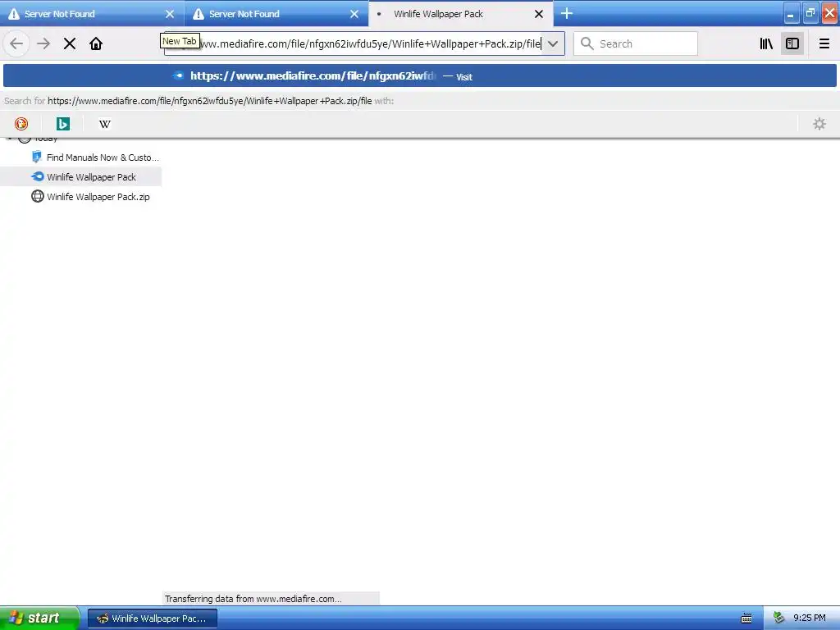Restore down the browser window
Screen dimensions: 840x630
coord(810,13)
